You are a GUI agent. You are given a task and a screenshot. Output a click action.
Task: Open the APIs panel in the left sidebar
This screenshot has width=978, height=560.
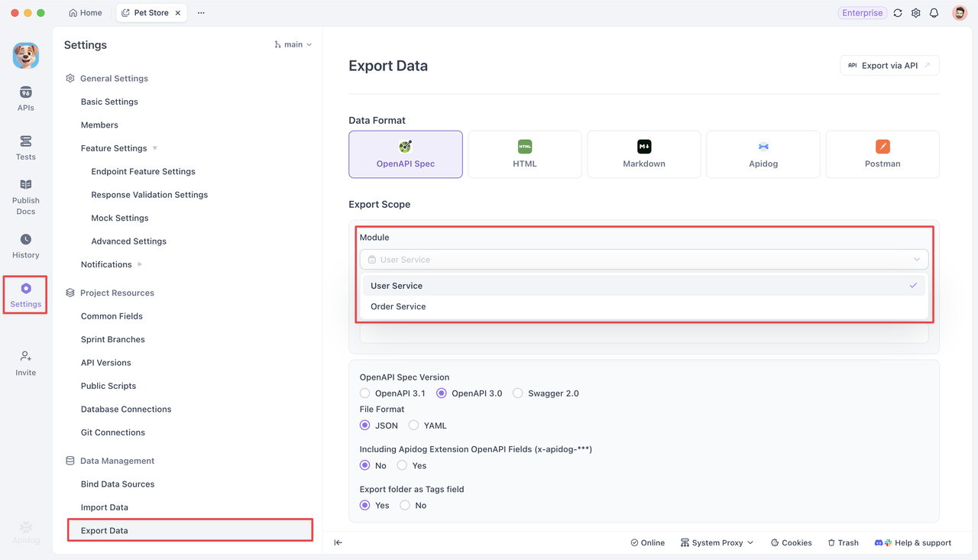click(25, 98)
